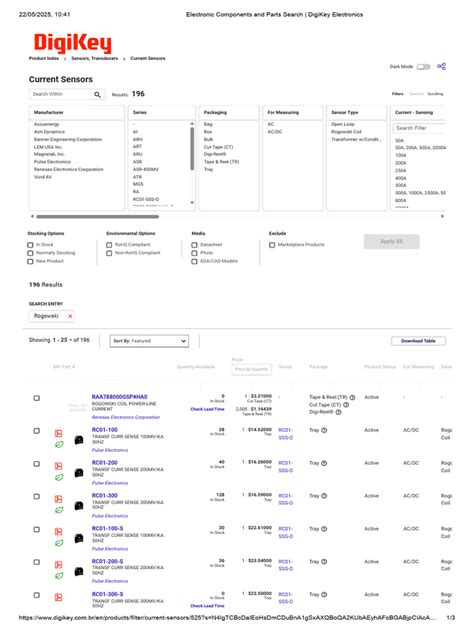Image resolution: width=474 pixels, height=632 pixels.
Task: Remove the Rogowski search entry with the X
Action: coord(70,316)
